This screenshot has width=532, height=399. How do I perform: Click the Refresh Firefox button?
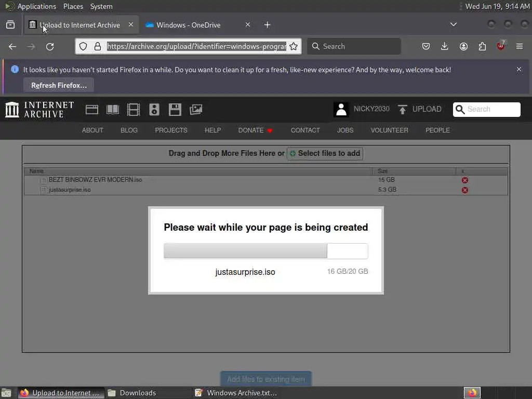[59, 85]
